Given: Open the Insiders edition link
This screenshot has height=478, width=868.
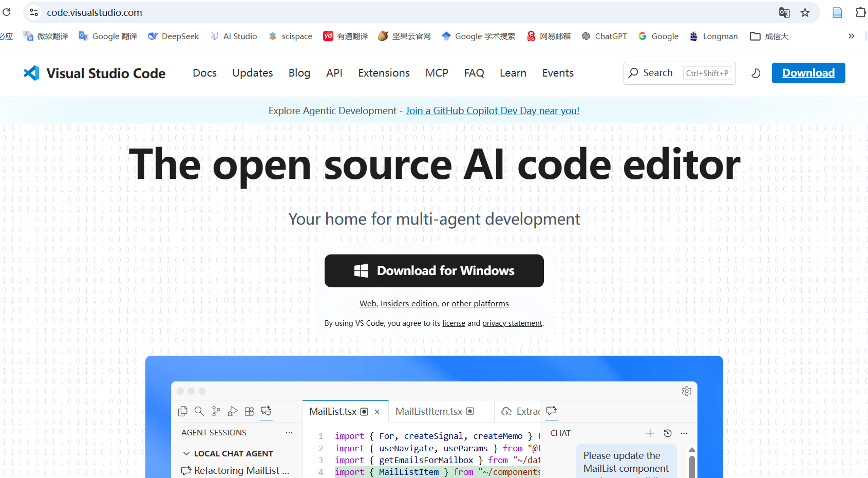Looking at the screenshot, I should click(409, 304).
